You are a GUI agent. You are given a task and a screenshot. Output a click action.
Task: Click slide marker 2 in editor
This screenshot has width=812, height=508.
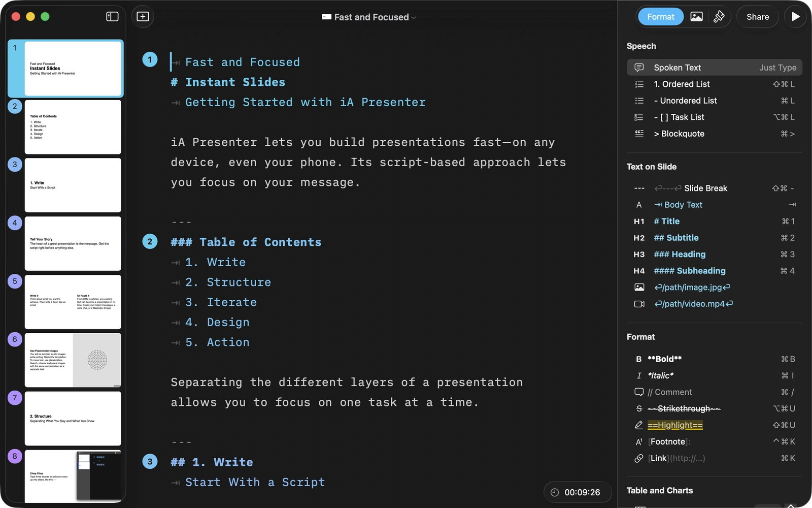click(150, 241)
